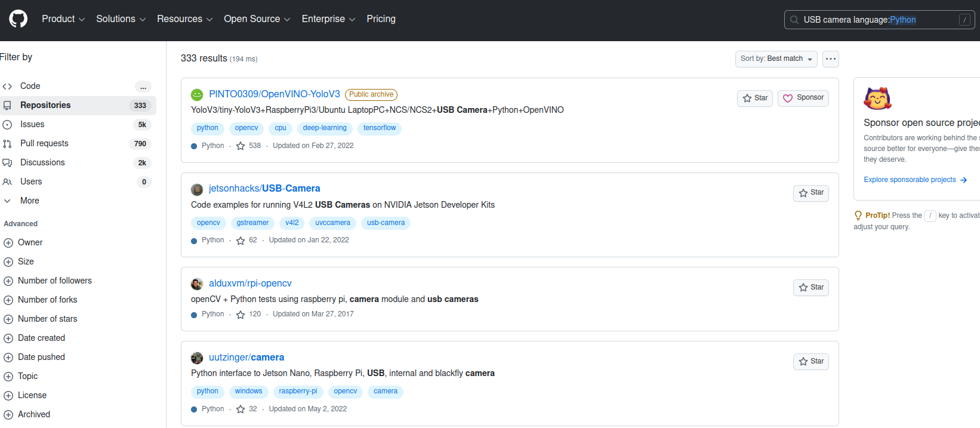Screen dimensions: 980x428
Task: Click the plus icon next to Topic
Action: click(8, 377)
